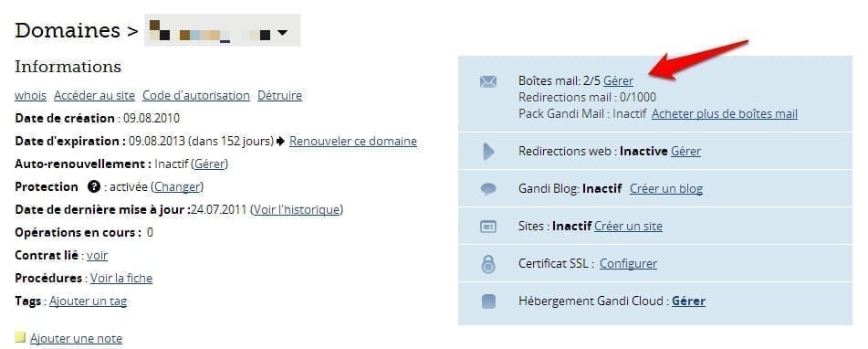Image resolution: width=868 pixels, height=349 pixels.
Task: Click the Informations heading
Action: click(68, 67)
